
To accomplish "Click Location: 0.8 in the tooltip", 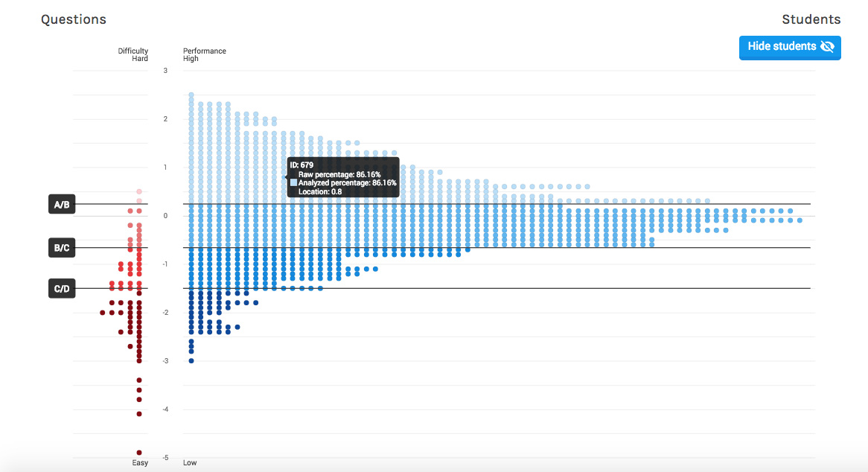I will (x=320, y=191).
